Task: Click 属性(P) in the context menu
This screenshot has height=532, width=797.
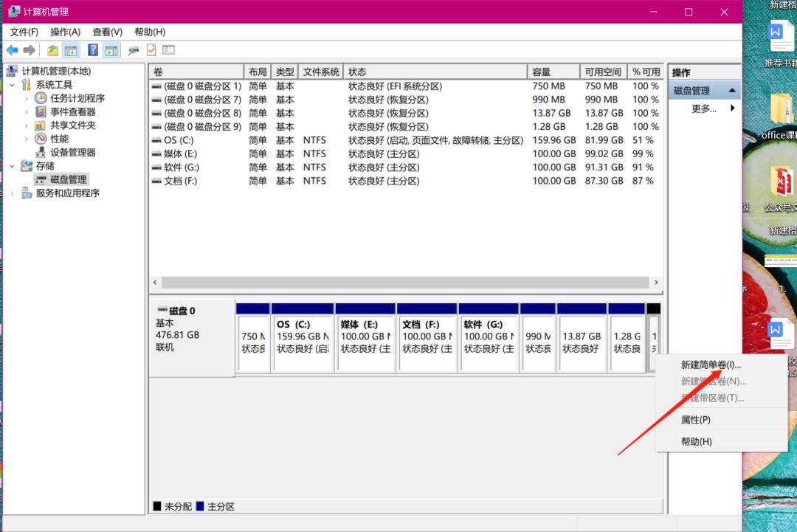Action: tap(695, 420)
